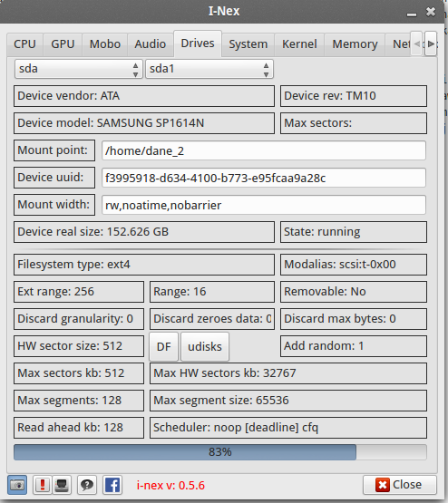Click 'Device real size: 152.626 GB' text
448x503 pixels.
click(x=93, y=232)
